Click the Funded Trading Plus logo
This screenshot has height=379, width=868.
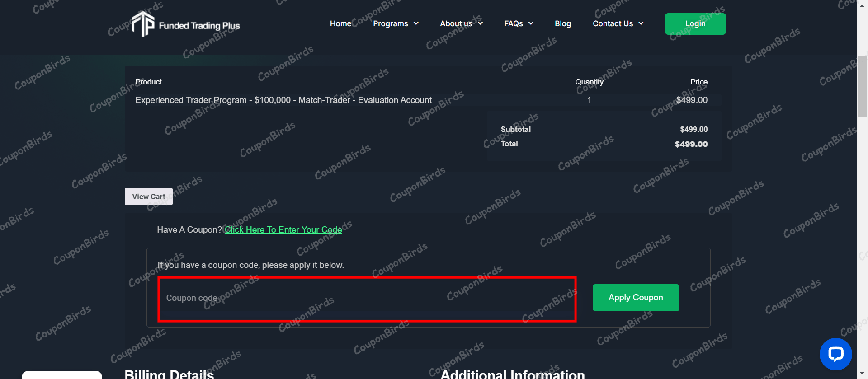[x=185, y=24]
